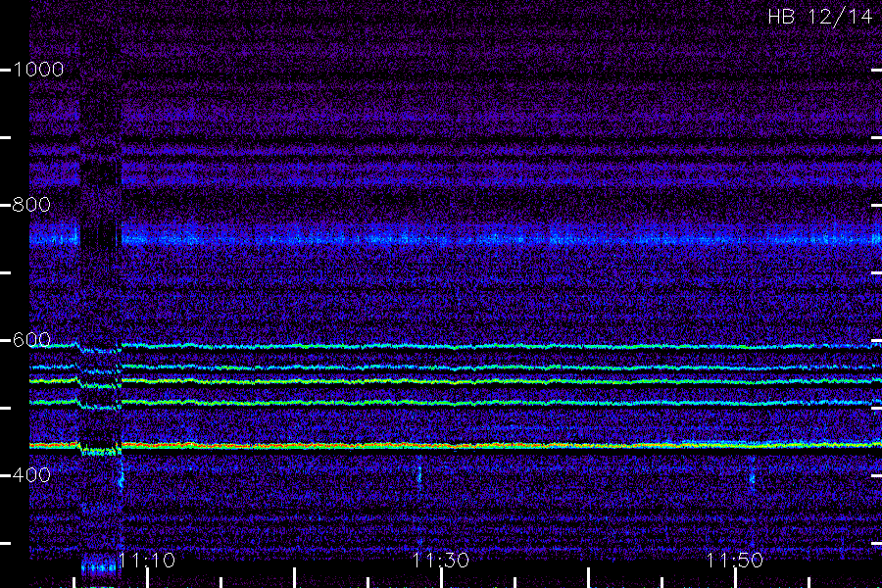882x588 pixels.
Task: Click the 800 frequency axis label
Action: tap(31, 205)
